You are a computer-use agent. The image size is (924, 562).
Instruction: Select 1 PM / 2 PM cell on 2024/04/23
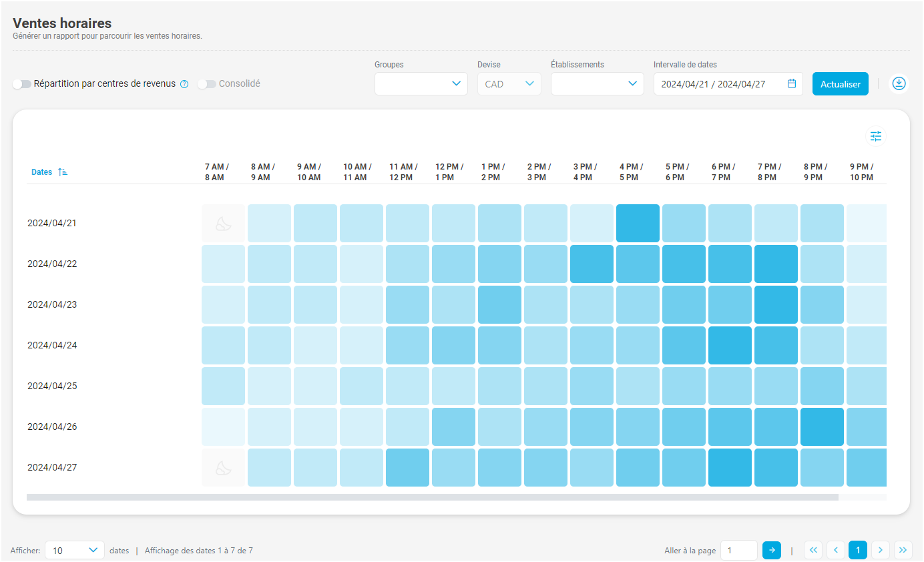click(500, 304)
